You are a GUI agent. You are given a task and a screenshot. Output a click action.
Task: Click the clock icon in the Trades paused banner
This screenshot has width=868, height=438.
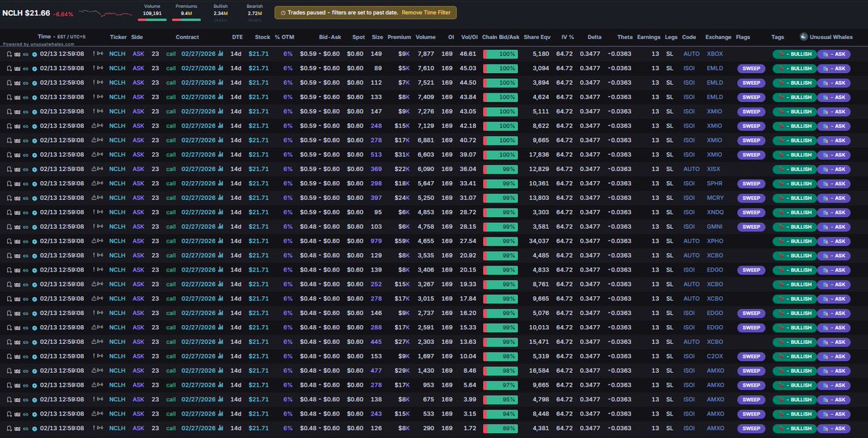click(281, 12)
